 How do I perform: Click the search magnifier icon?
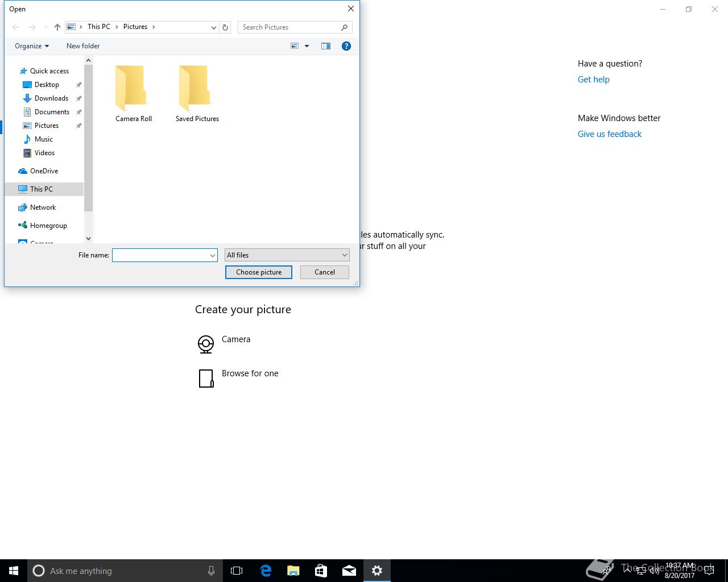(x=344, y=27)
